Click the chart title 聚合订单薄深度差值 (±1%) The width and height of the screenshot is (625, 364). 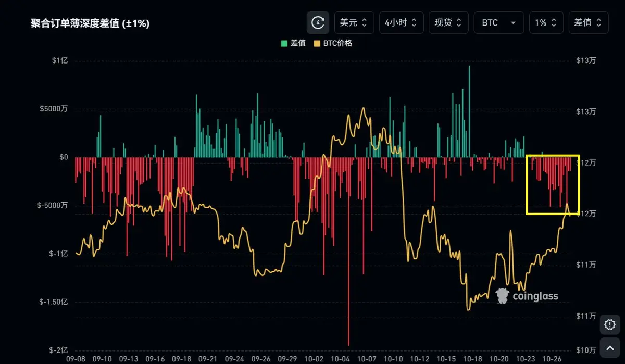click(x=90, y=23)
